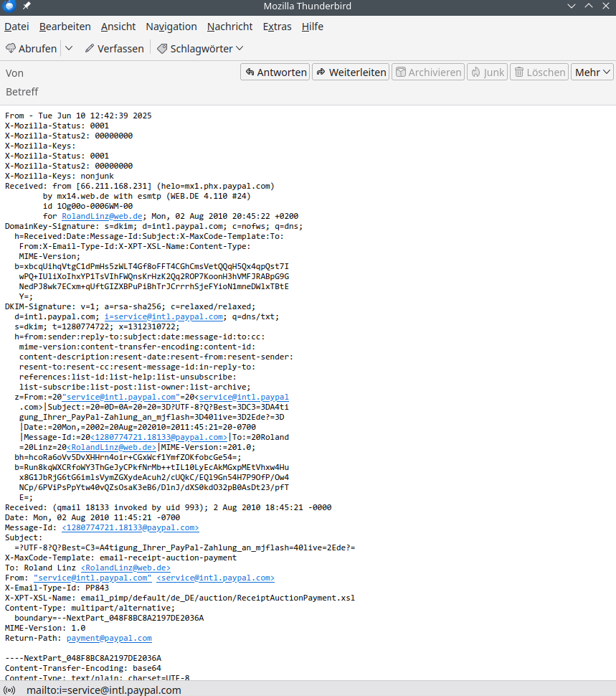The height and width of the screenshot is (696, 616).
Task: Click the quoted "service@intl.paypal.com" From link
Action: click(x=93, y=578)
